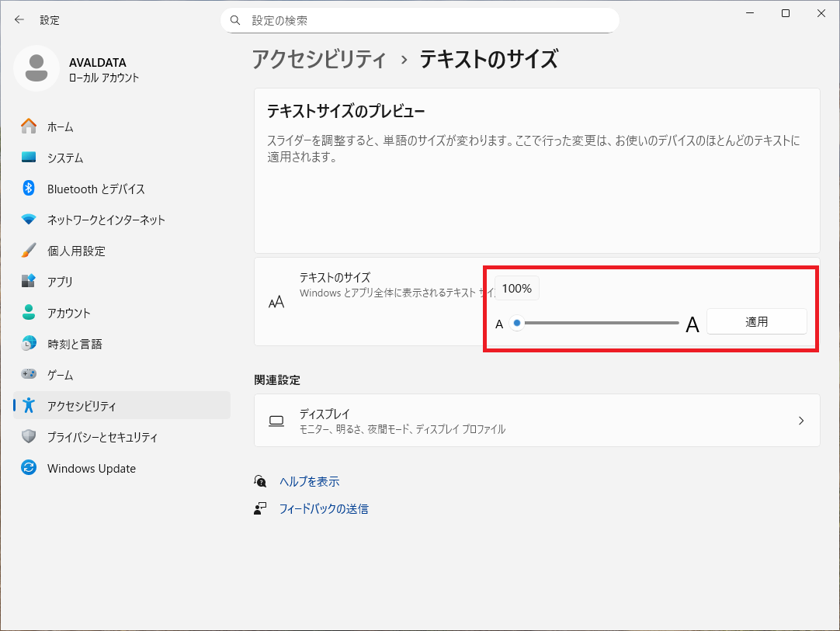
Task: Click the ホーム house icon
Action: 29,127
